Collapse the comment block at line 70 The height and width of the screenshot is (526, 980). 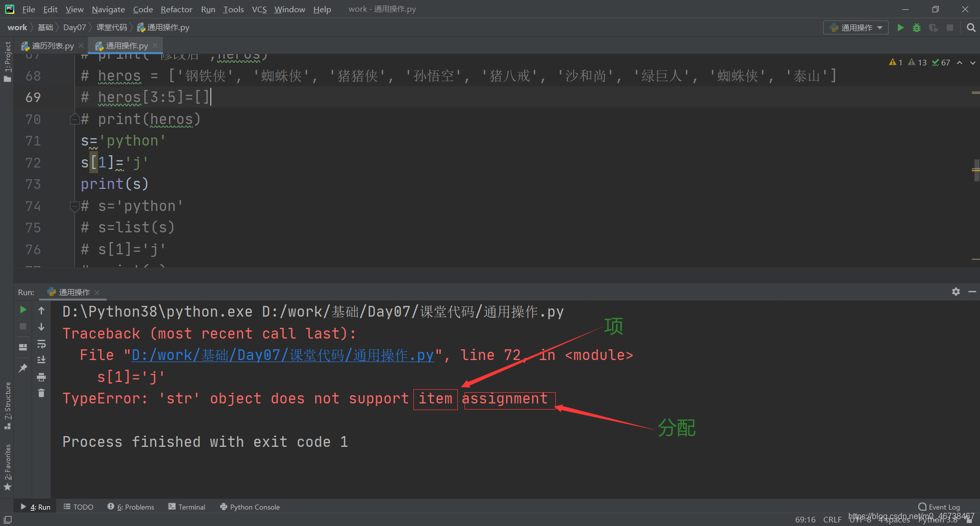pos(75,119)
